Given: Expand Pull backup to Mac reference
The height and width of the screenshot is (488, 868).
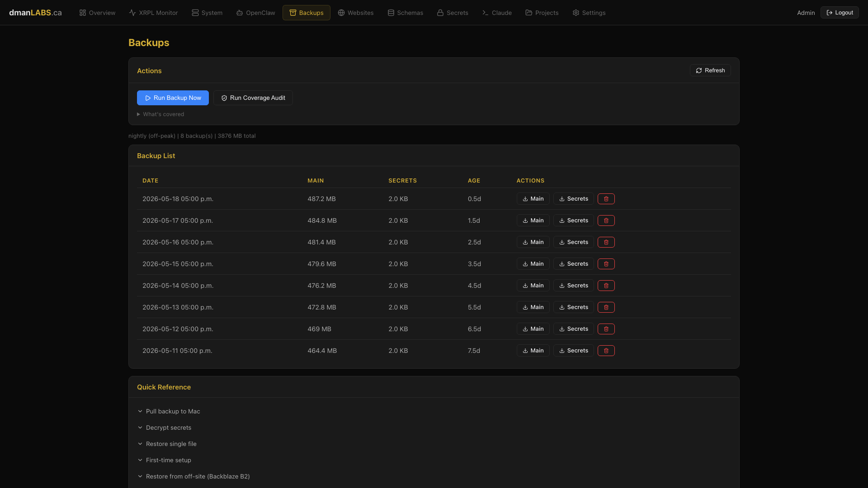Looking at the screenshot, I should pos(169,411).
